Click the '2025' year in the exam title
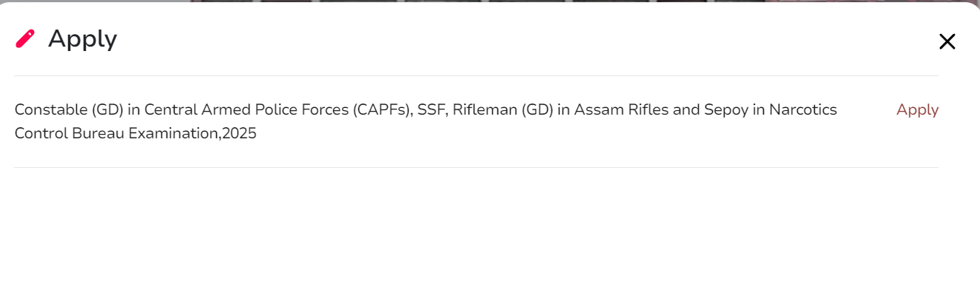This screenshot has height=287, width=980. click(x=240, y=135)
